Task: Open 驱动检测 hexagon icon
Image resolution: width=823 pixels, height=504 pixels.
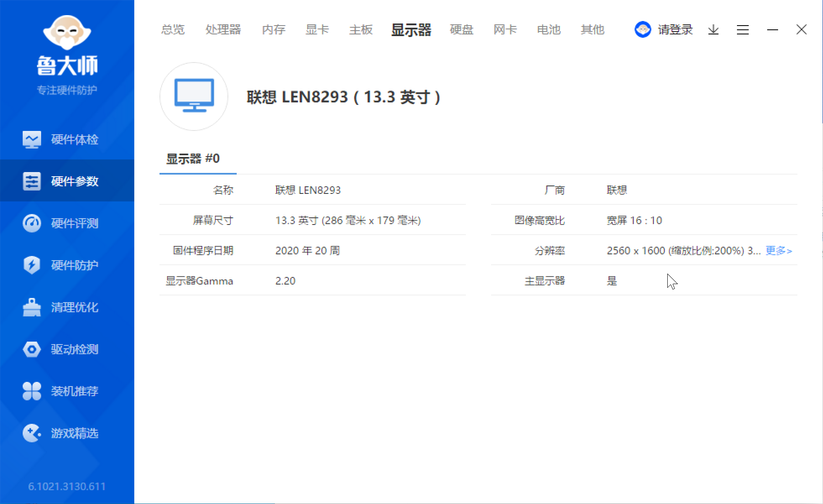Action: pyautogui.click(x=32, y=349)
